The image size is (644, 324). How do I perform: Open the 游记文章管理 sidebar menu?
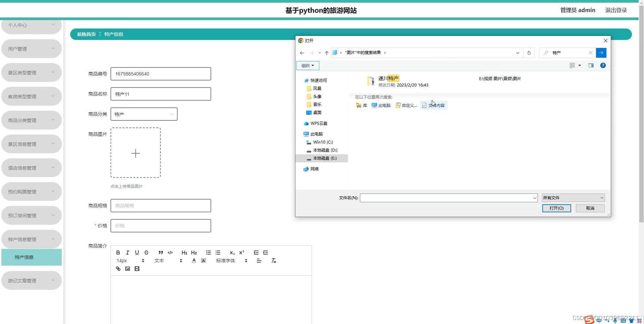(x=32, y=280)
